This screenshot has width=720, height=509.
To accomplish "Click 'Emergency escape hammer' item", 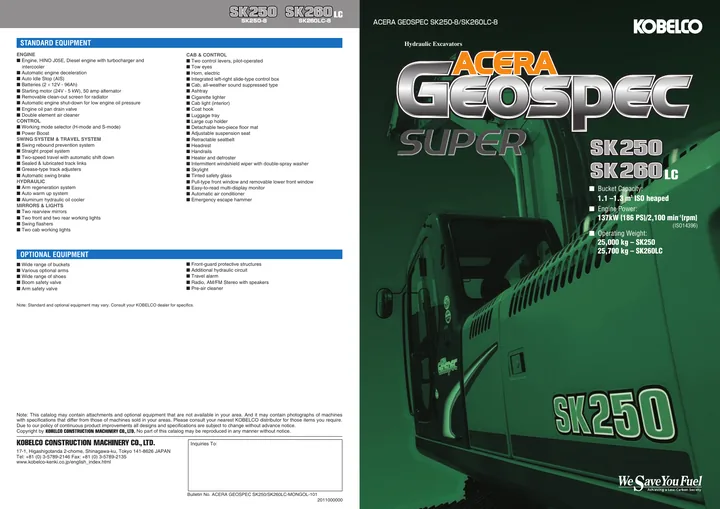I will point(221,200).
